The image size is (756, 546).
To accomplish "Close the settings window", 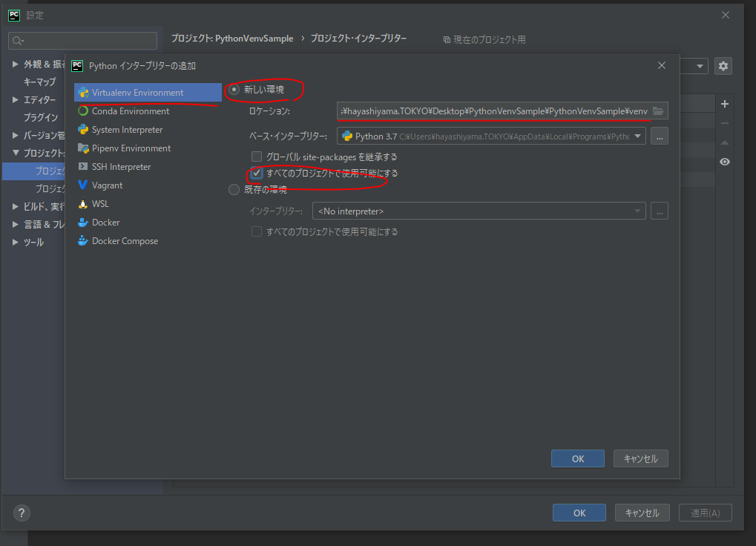I will click(726, 15).
